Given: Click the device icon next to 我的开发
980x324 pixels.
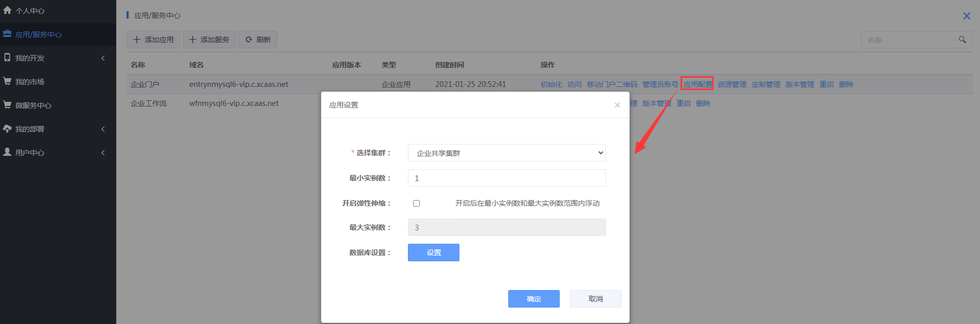Looking at the screenshot, I should [7, 58].
